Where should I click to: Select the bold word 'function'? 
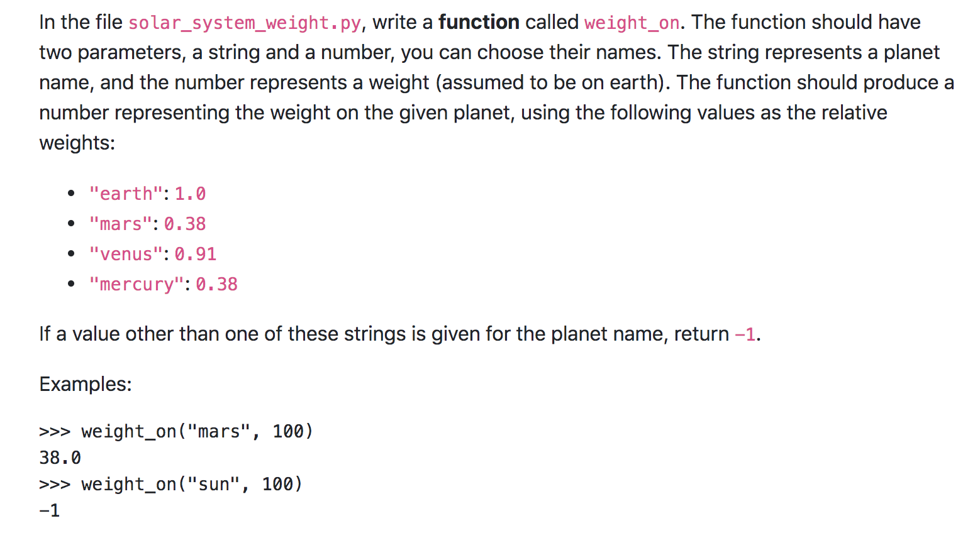479,22
